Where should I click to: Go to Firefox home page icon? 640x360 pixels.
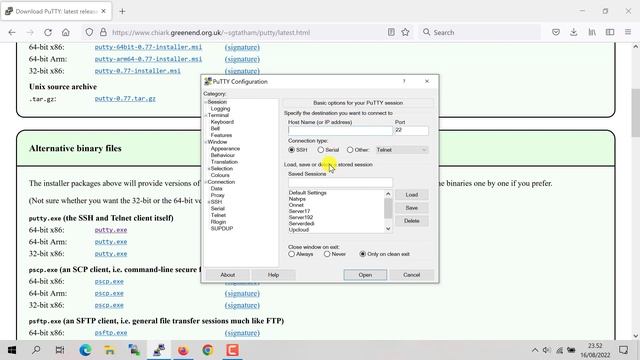[66, 32]
